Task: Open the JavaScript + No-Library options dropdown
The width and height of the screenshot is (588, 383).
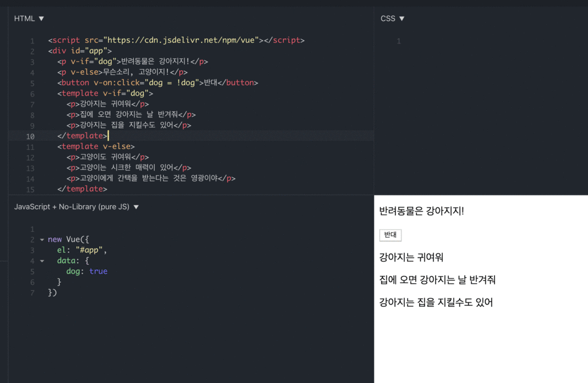Action: (x=135, y=206)
